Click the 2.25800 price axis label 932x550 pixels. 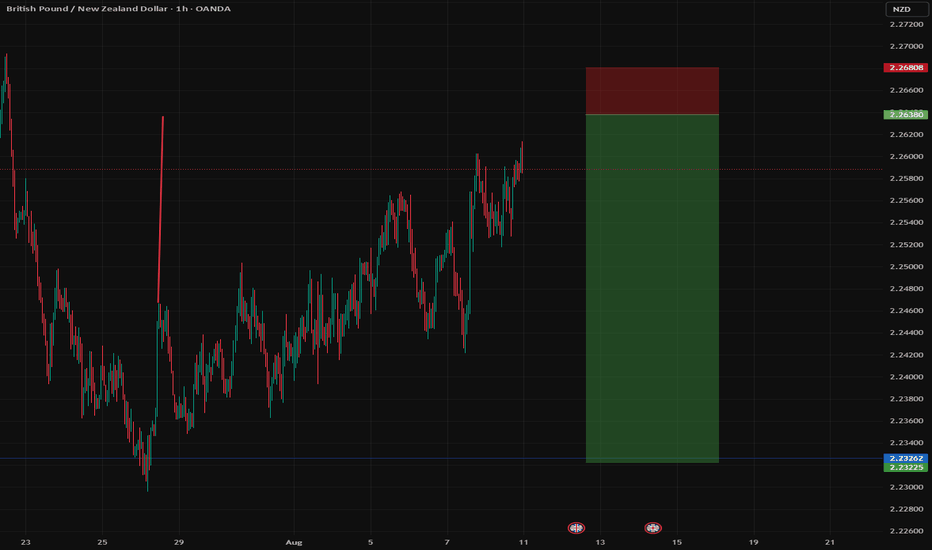click(906, 178)
